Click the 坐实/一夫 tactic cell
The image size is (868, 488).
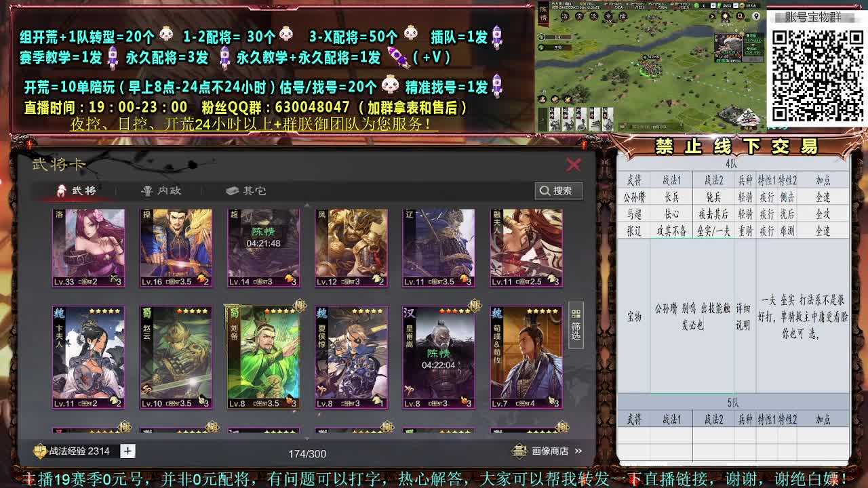pos(713,231)
